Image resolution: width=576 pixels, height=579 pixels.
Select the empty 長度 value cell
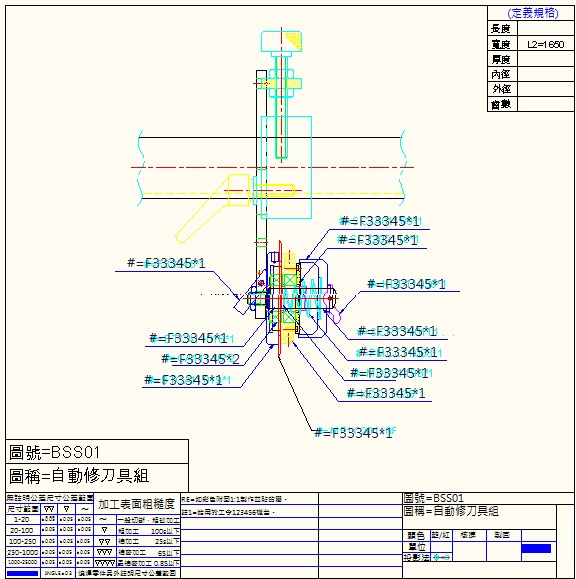pyautogui.click(x=545, y=28)
